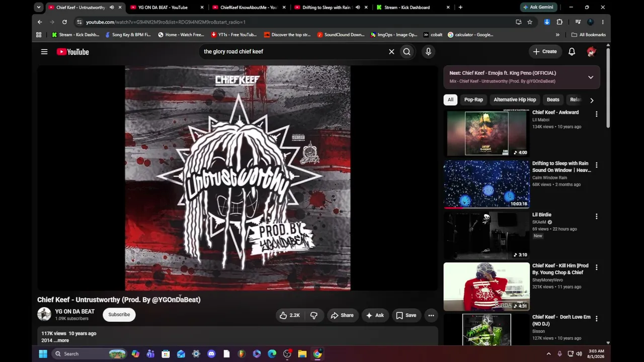Open the YouTube notifications bell
The height and width of the screenshot is (362, 644).
pyautogui.click(x=572, y=51)
